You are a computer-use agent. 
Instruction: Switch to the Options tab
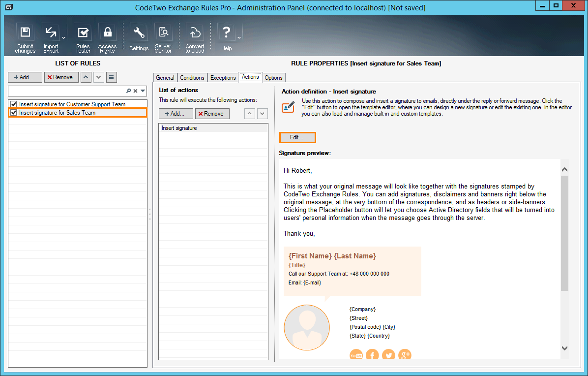(273, 78)
